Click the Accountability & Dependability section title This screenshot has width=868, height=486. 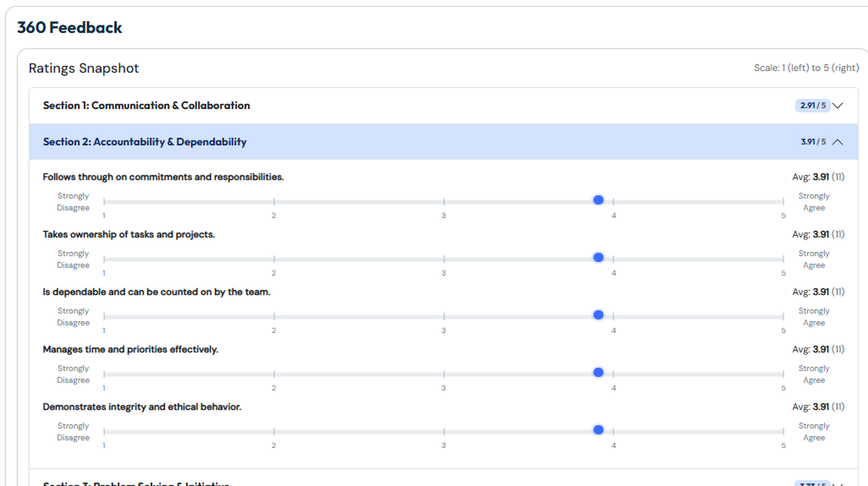(145, 142)
